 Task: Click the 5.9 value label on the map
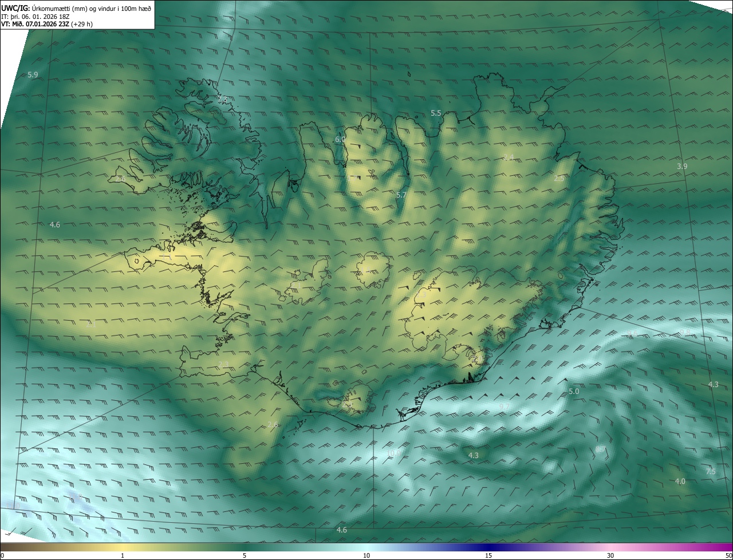click(x=33, y=75)
